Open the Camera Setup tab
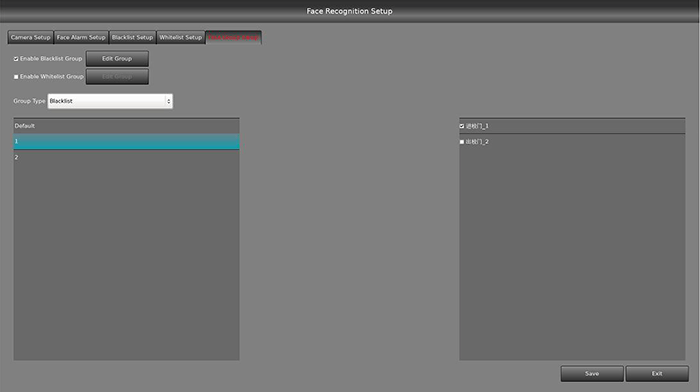700x392 pixels. pos(30,38)
